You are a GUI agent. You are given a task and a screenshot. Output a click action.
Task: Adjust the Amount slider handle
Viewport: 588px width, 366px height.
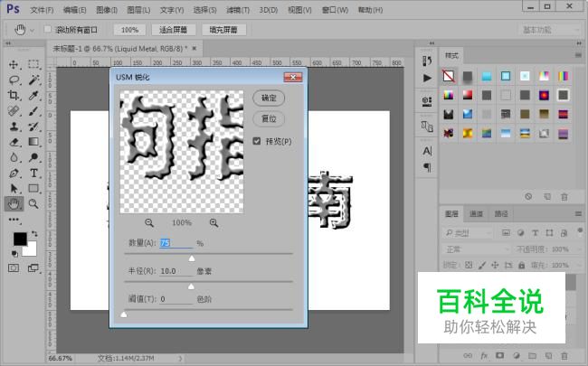coord(192,258)
